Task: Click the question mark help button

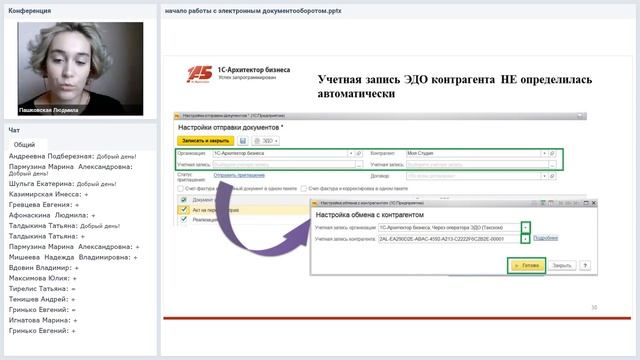Action: click(585, 265)
